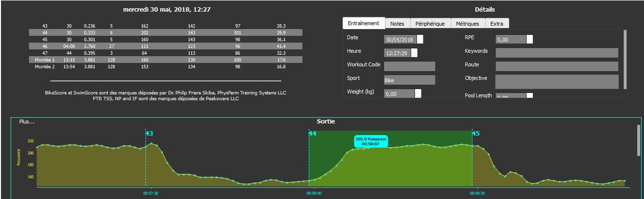Click into the Route field

click(557, 66)
